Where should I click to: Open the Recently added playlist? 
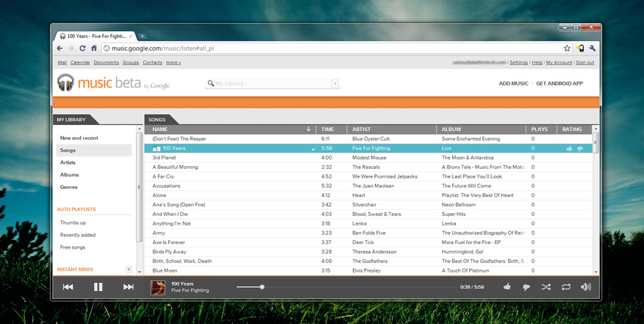click(78, 235)
